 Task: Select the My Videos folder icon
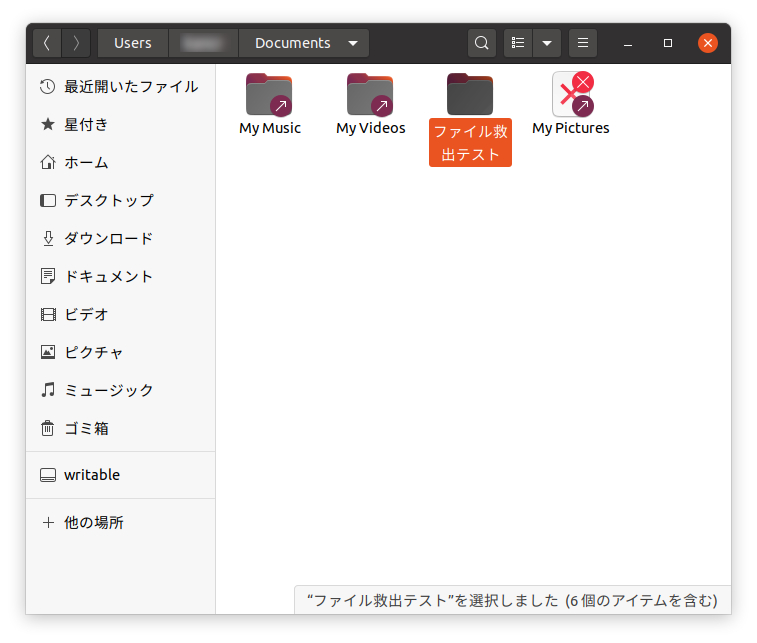[x=370, y=95]
